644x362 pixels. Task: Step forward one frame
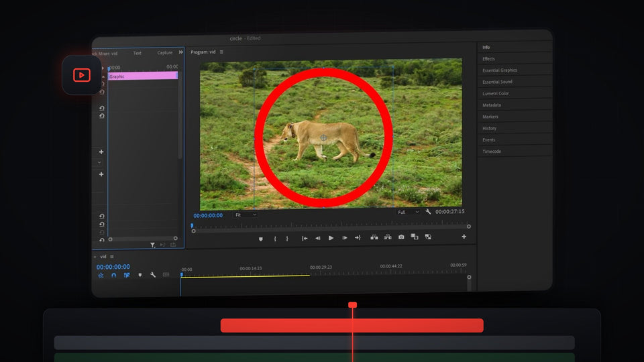(345, 237)
